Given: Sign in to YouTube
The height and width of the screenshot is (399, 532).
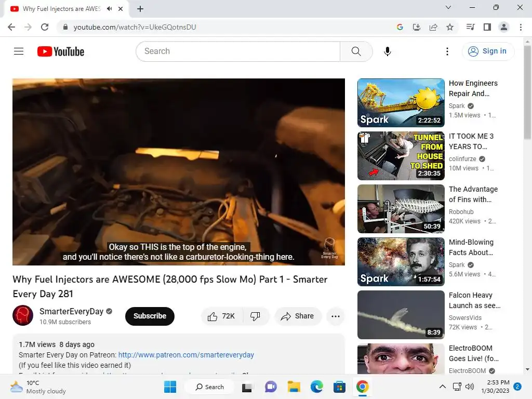Looking at the screenshot, I should point(488,51).
